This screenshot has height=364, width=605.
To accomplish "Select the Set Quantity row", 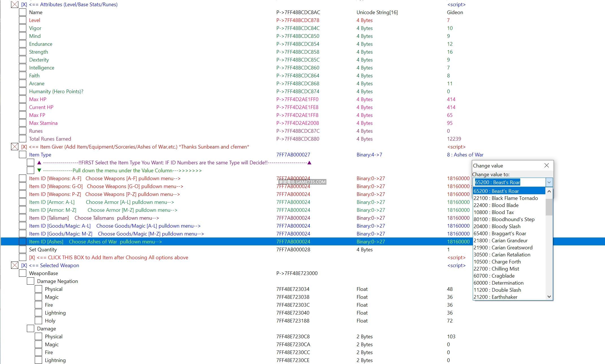I will [43, 250].
